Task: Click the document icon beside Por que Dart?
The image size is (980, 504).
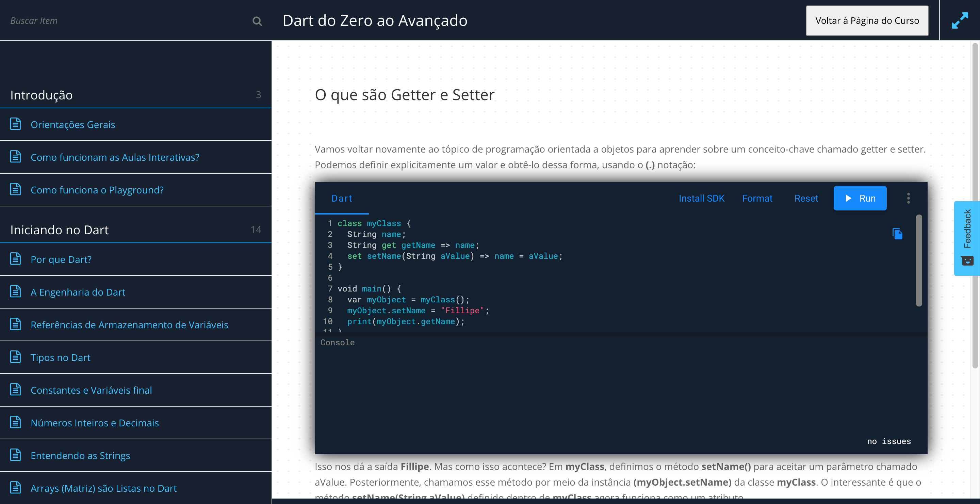Action: (16, 259)
